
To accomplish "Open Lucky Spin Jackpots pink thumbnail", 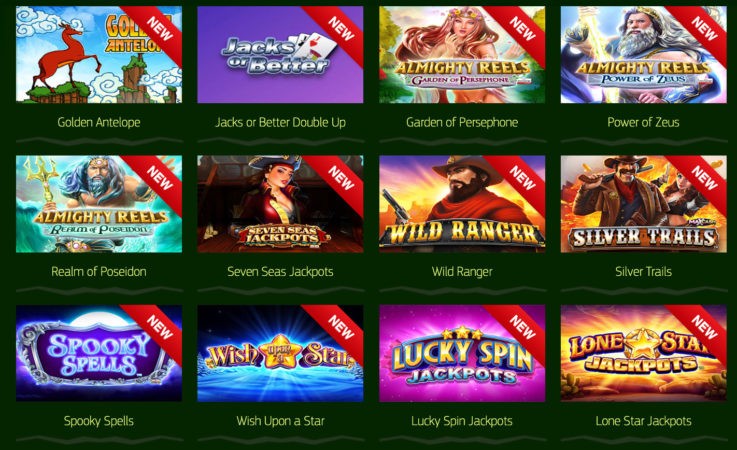I will coord(462,353).
